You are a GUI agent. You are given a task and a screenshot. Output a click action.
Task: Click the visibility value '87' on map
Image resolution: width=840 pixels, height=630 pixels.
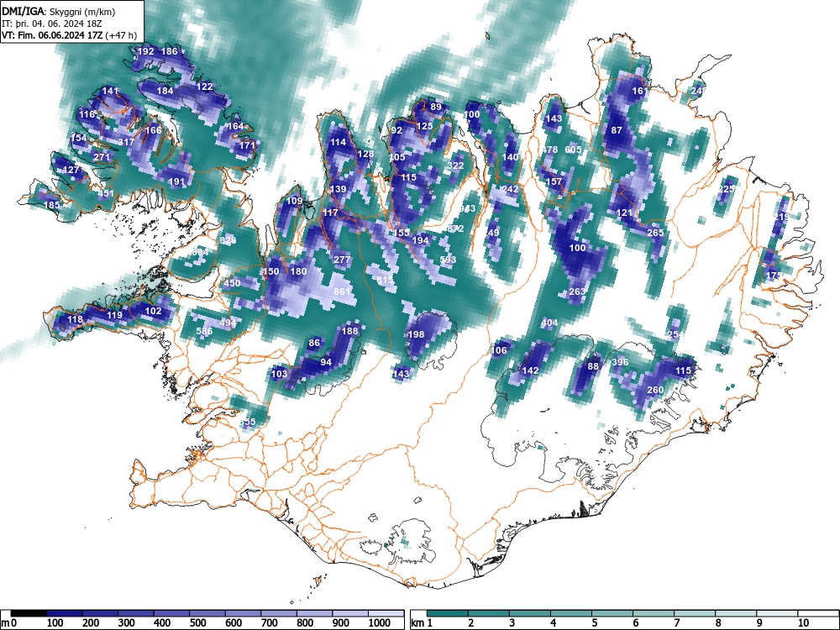617,130
